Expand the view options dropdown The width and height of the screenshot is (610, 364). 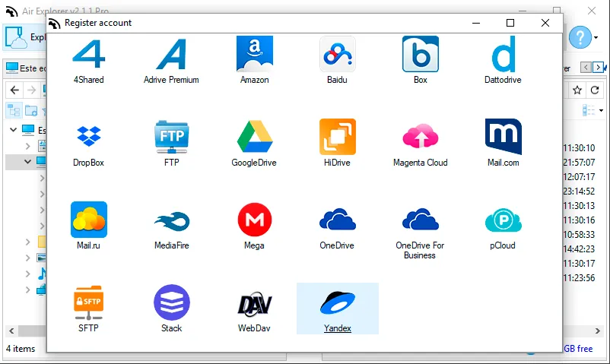pyautogui.click(x=601, y=111)
